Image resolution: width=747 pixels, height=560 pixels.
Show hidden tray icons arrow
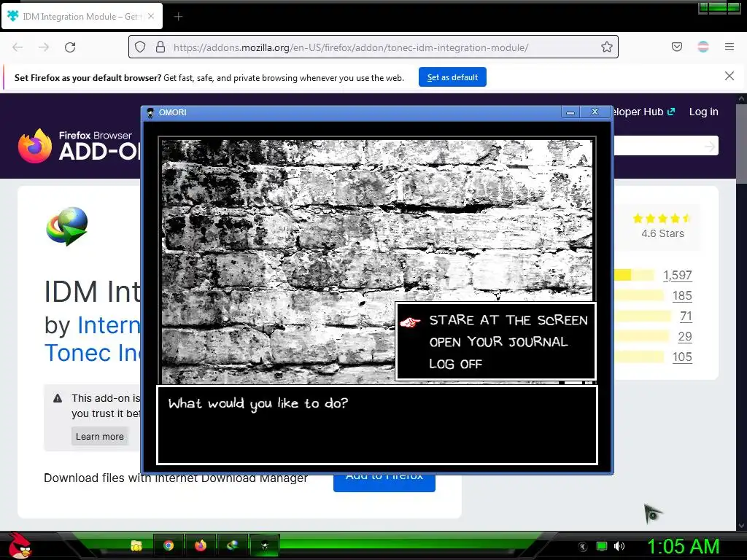583,546
